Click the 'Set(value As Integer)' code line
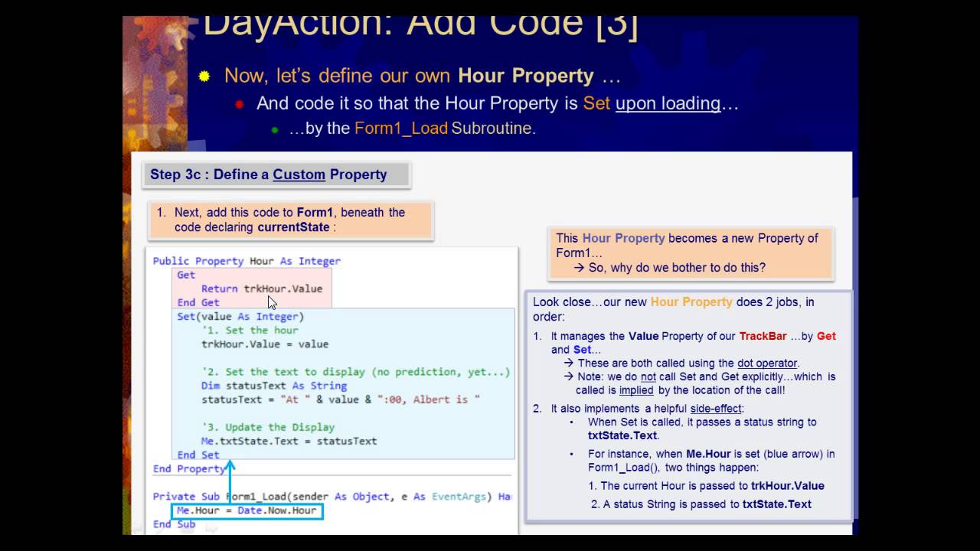This screenshot has width=980, height=551. [x=240, y=316]
